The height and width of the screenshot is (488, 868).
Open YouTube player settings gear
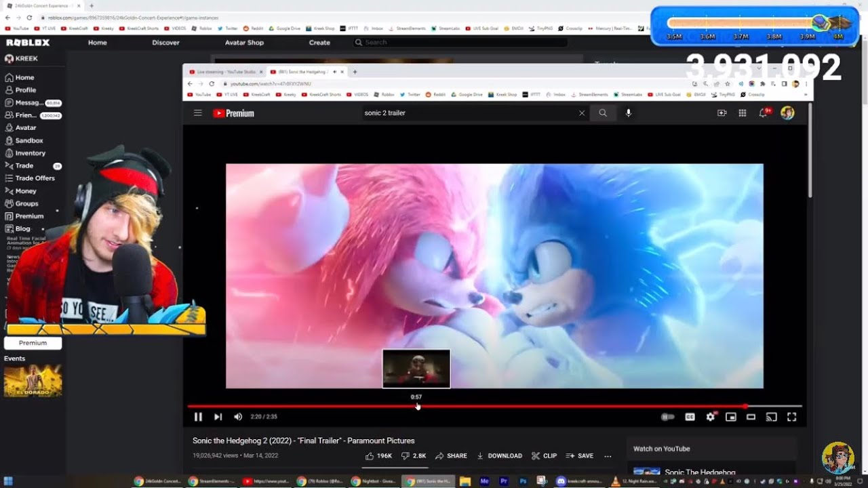point(710,417)
